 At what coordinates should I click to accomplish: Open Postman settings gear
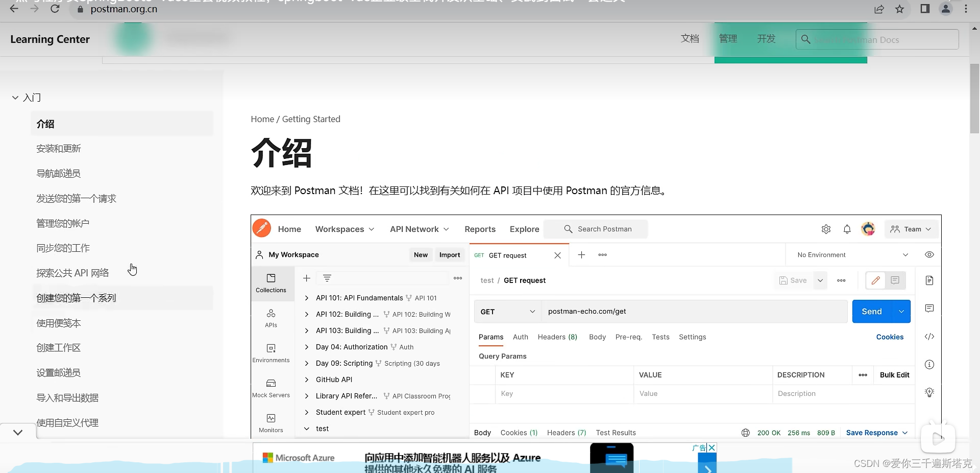(x=826, y=229)
